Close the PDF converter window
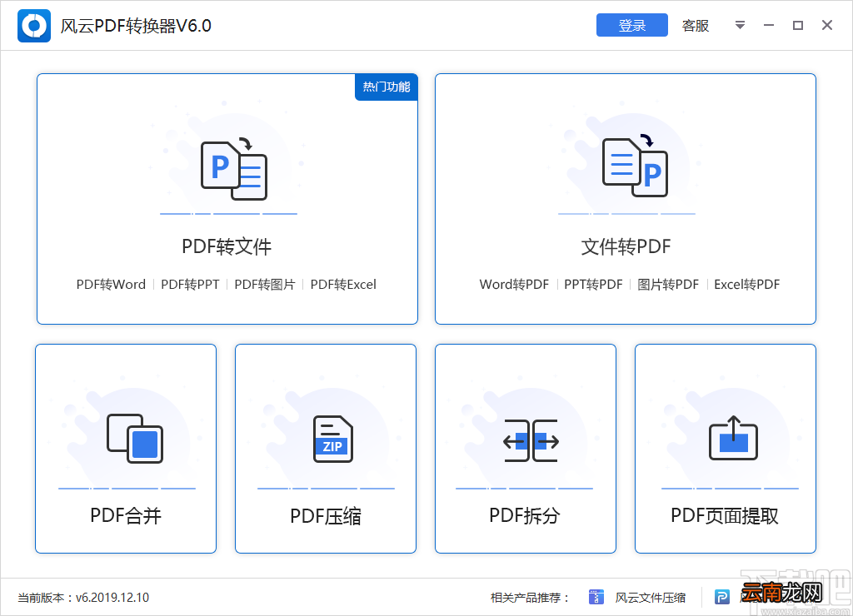The width and height of the screenshot is (853, 616). [x=827, y=25]
